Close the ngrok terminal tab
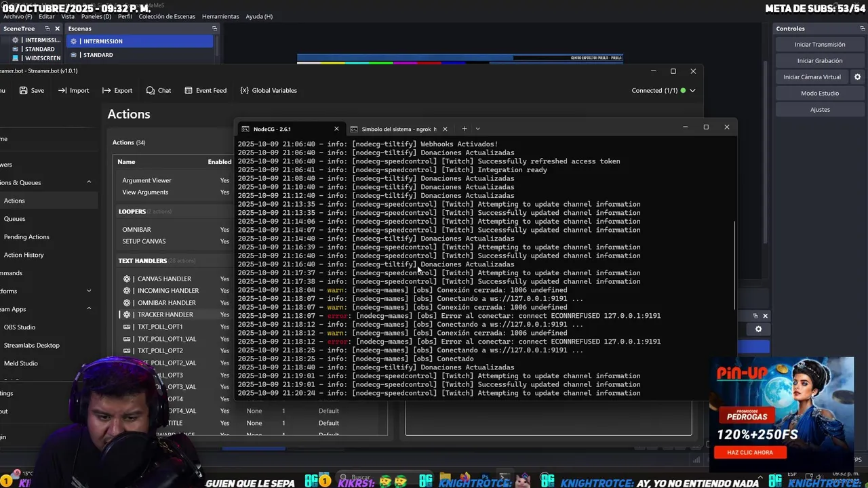 pyautogui.click(x=445, y=129)
